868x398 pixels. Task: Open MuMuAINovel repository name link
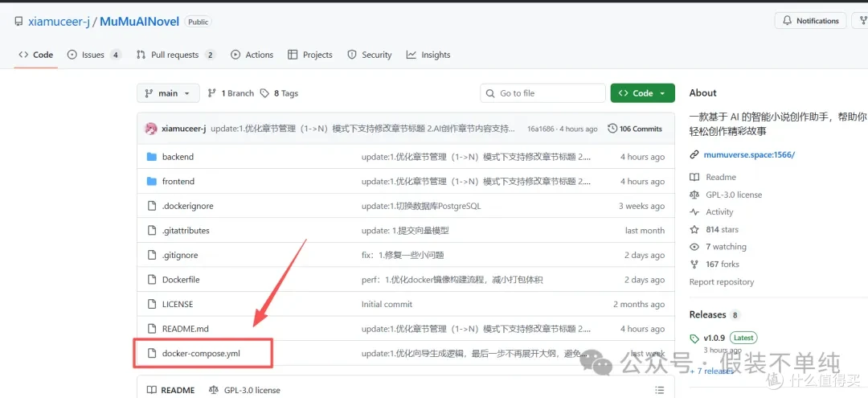(x=140, y=22)
